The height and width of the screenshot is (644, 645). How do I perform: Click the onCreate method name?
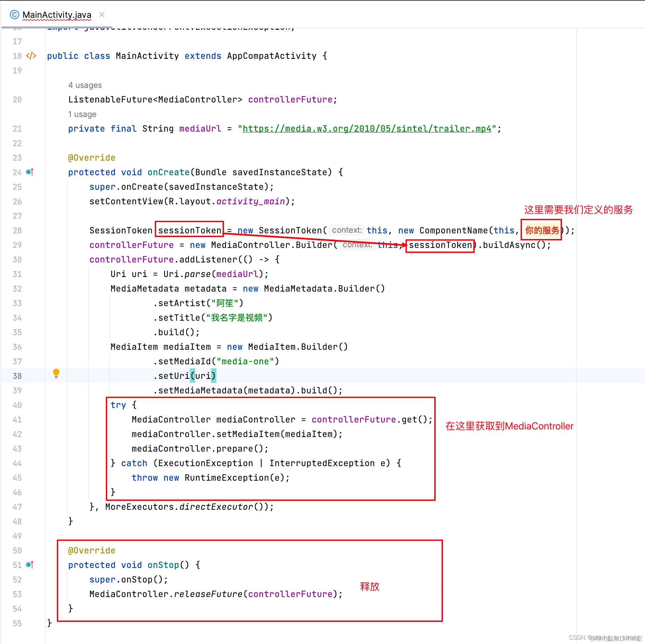pos(168,172)
